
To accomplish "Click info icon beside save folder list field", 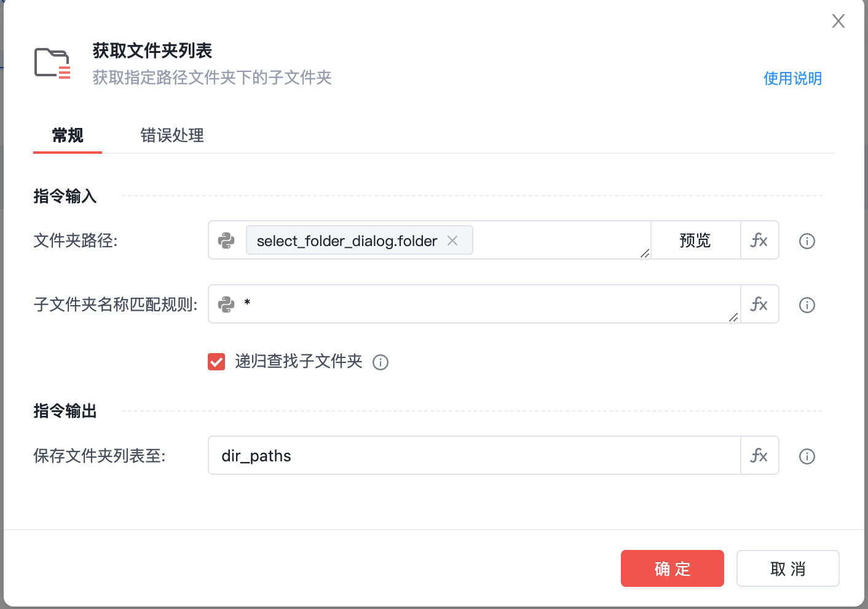I will pos(807,456).
